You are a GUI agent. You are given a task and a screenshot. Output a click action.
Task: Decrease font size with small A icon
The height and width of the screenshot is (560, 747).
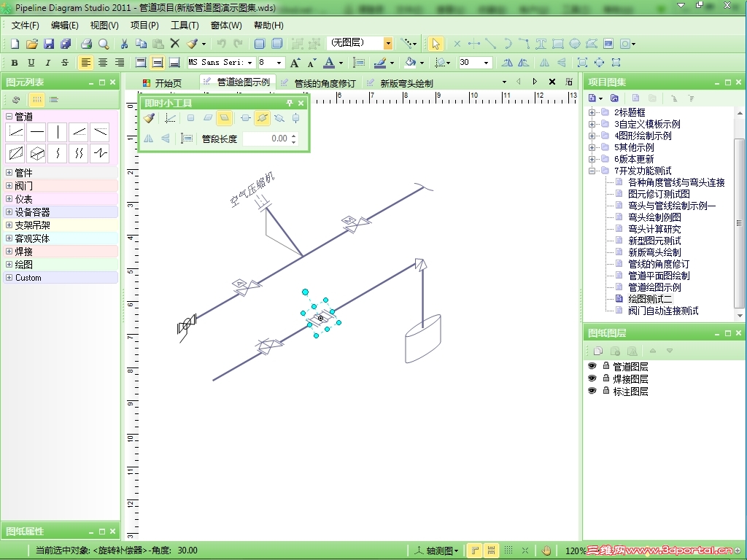(x=311, y=63)
